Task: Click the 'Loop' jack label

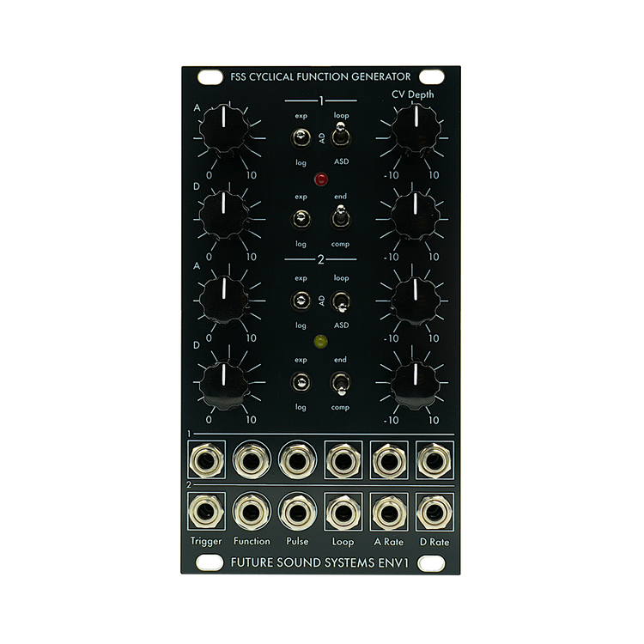Action: coord(343,542)
